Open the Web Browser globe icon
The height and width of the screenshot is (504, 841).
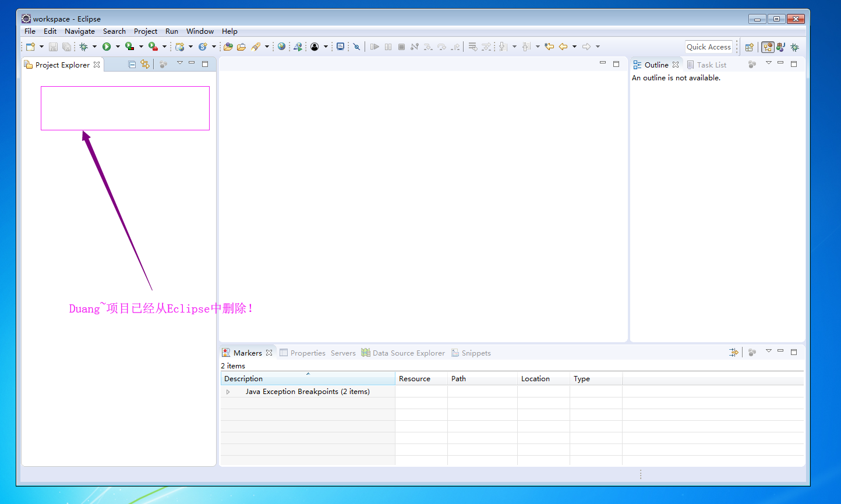(282, 47)
